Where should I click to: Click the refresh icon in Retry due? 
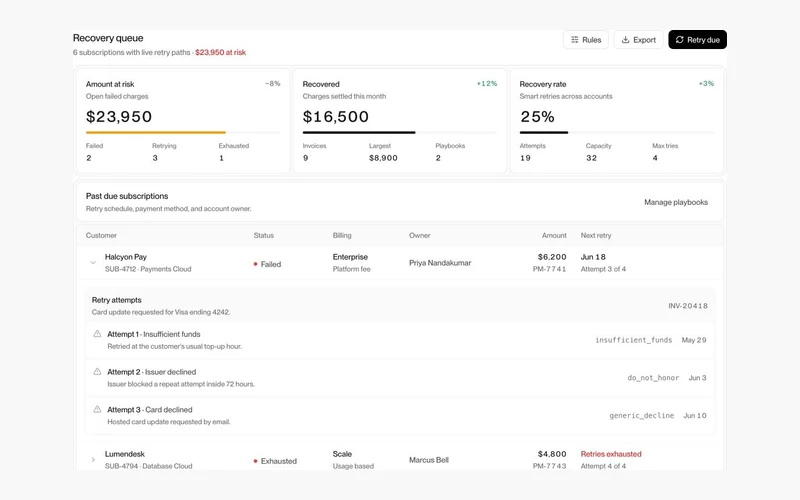(680, 40)
